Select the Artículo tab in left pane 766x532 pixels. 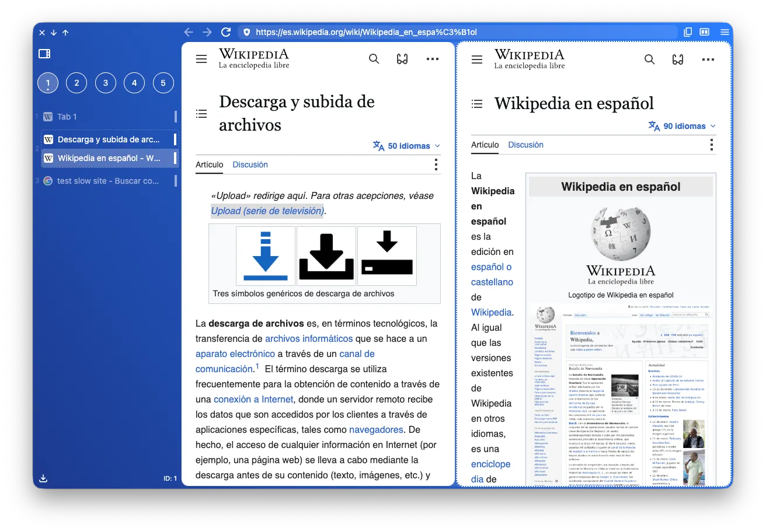tap(210, 164)
